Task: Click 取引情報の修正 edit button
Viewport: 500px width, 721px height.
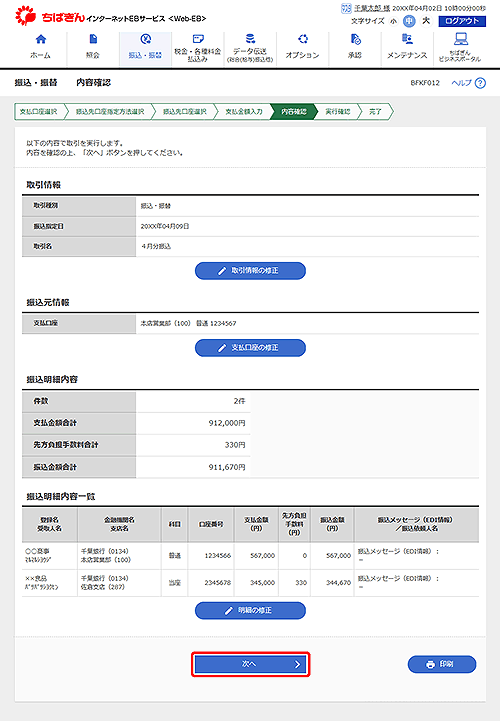Action: click(250, 271)
